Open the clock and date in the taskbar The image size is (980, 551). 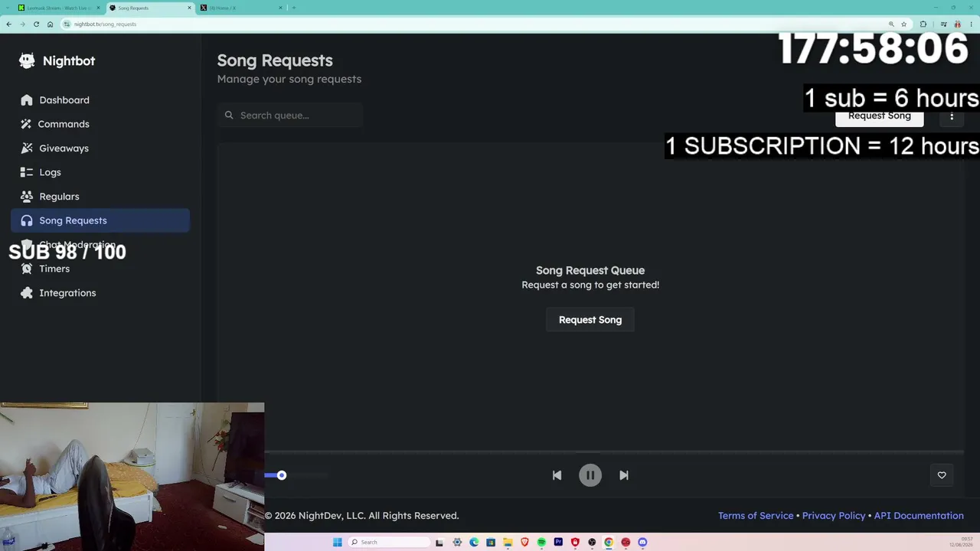click(x=962, y=542)
